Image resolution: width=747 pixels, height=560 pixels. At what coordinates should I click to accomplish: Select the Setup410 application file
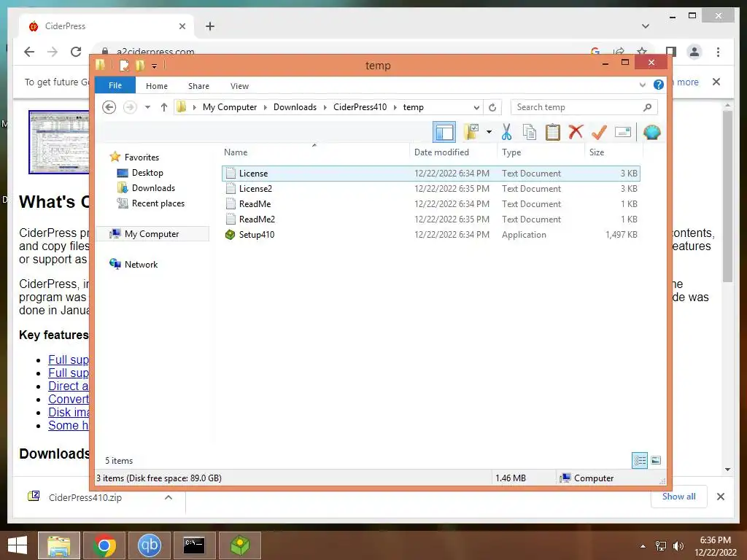[430, 234]
